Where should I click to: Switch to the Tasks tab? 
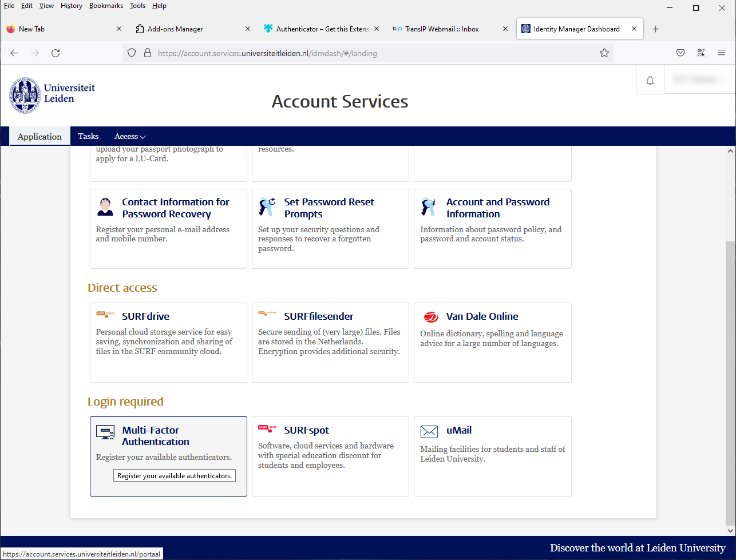click(x=88, y=137)
